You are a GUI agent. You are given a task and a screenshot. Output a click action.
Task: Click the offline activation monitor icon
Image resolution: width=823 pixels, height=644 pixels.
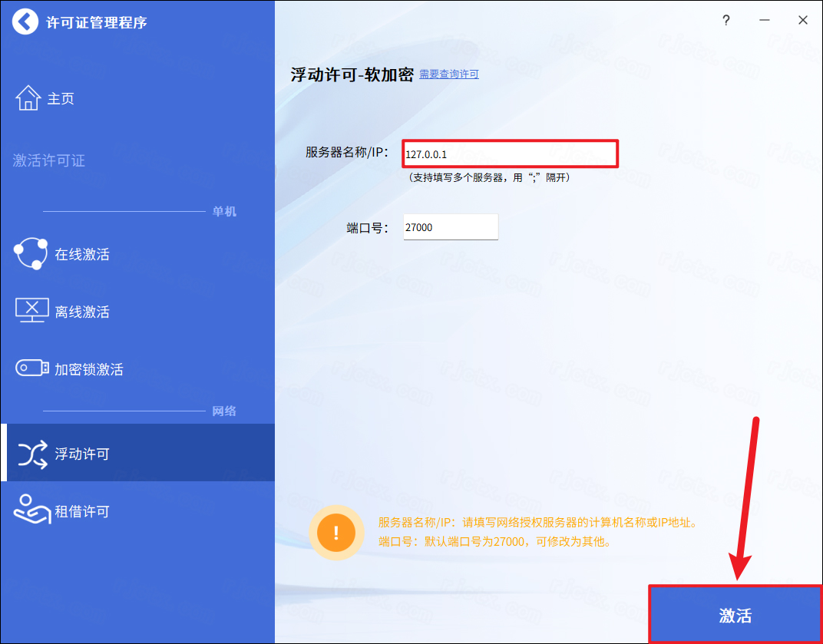31,311
